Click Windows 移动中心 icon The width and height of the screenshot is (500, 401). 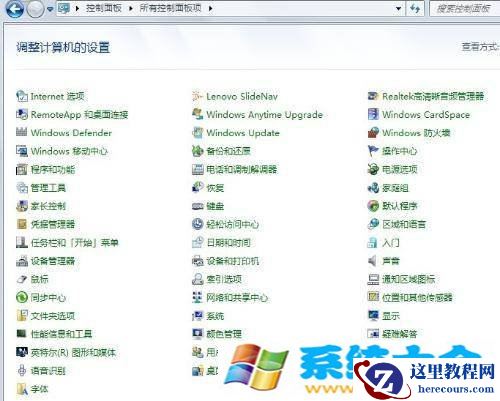(22, 151)
